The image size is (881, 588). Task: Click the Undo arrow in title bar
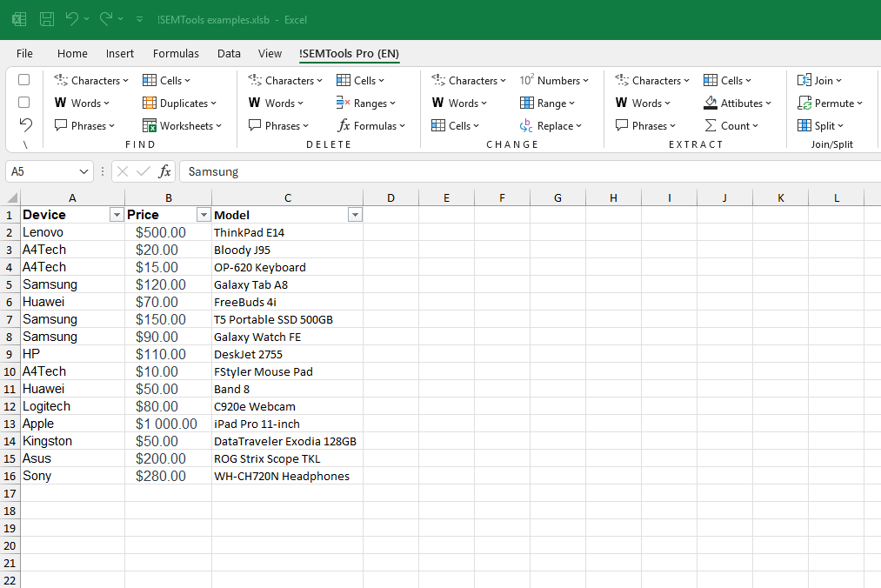[72, 19]
